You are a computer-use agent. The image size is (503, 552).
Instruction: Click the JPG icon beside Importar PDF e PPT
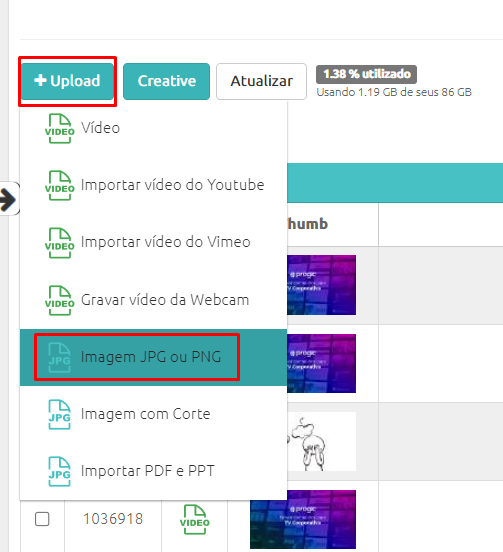pyautogui.click(x=59, y=471)
